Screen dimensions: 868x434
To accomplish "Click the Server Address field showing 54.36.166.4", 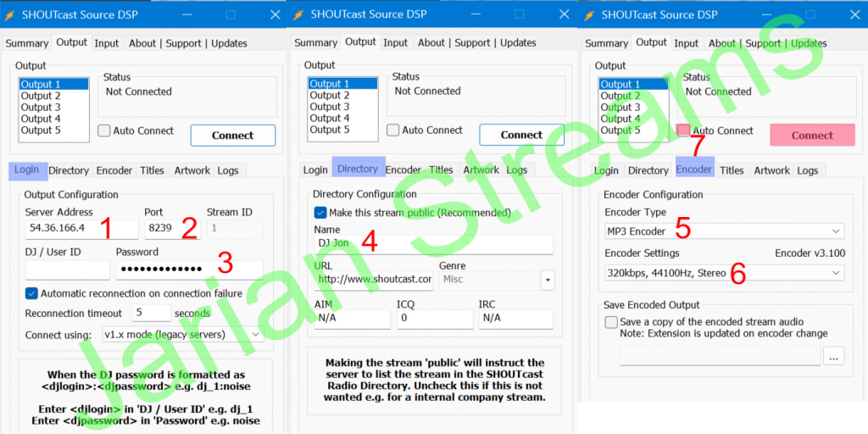I will [81, 230].
